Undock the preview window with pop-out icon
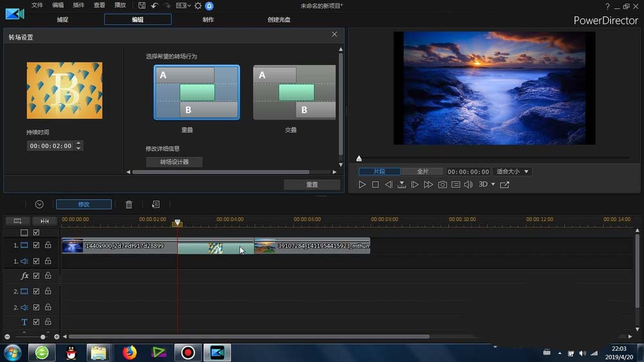644x362 pixels. (x=504, y=185)
